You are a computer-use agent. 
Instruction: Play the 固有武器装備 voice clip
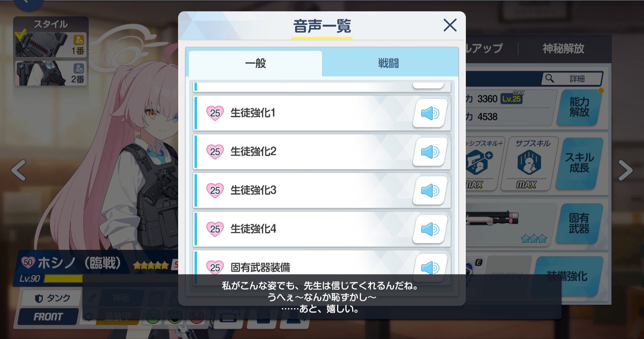tap(430, 267)
